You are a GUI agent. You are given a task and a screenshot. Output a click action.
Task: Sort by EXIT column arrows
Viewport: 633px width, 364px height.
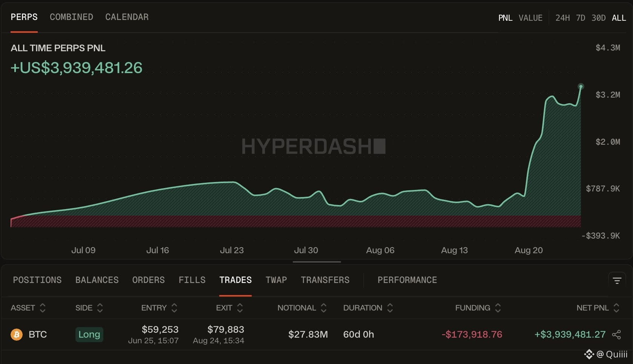pos(240,308)
